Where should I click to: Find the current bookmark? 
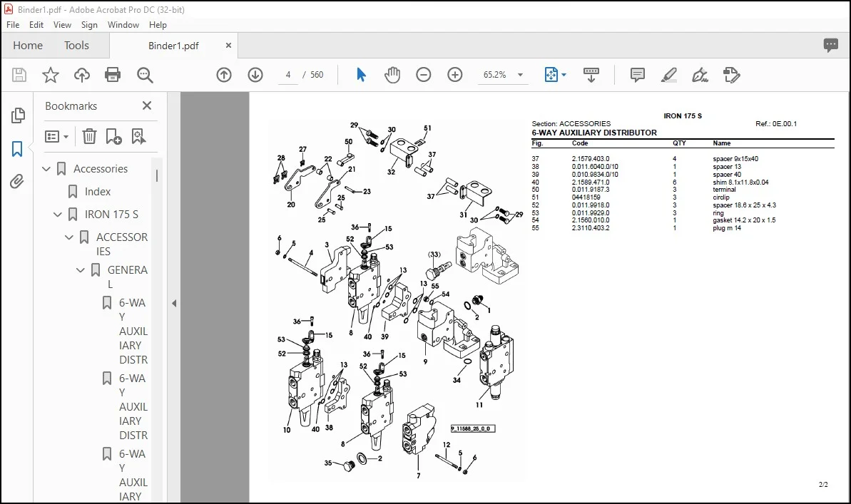click(x=138, y=136)
